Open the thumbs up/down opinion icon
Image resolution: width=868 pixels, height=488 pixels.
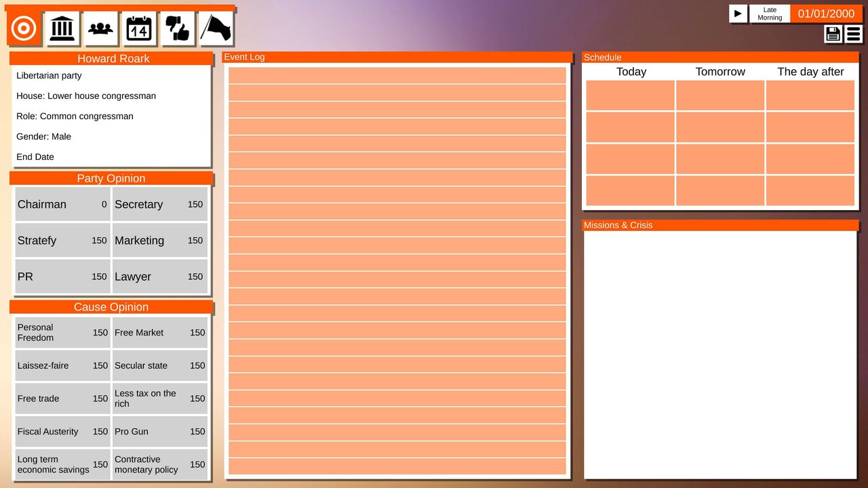tap(178, 28)
